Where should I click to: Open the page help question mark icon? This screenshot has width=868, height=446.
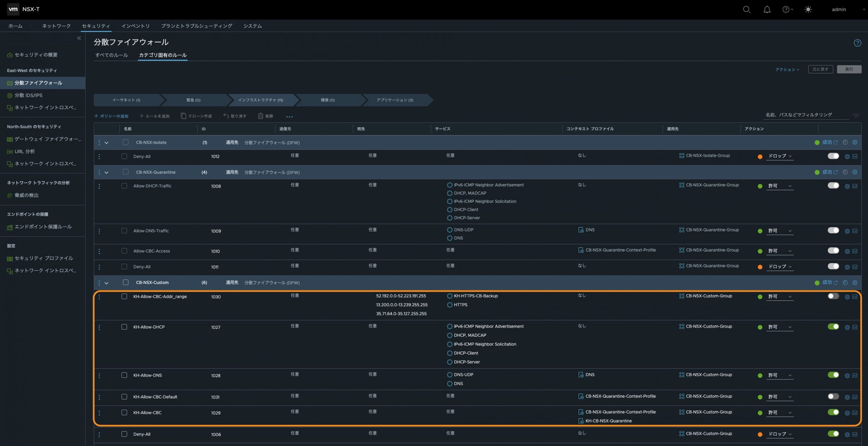[857, 43]
